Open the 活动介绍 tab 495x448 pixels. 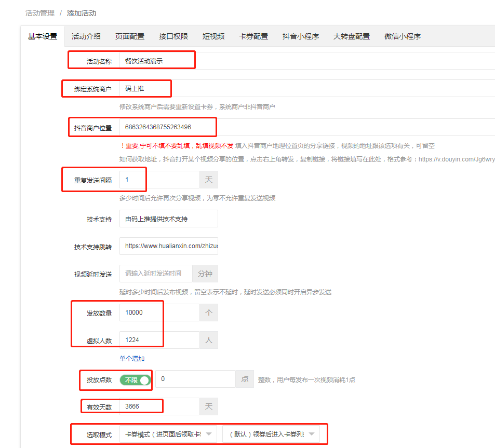click(86, 36)
